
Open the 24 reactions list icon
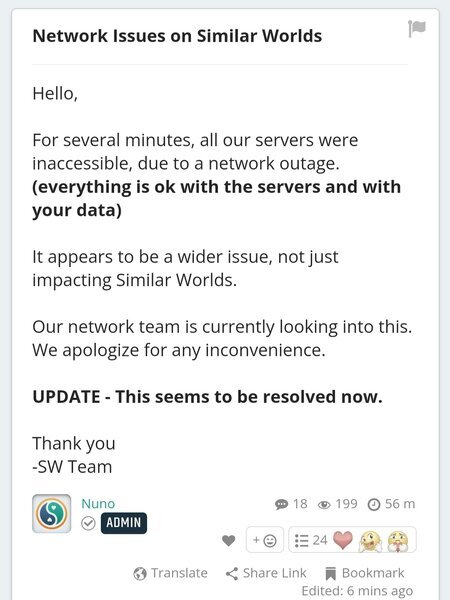(x=302, y=540)
